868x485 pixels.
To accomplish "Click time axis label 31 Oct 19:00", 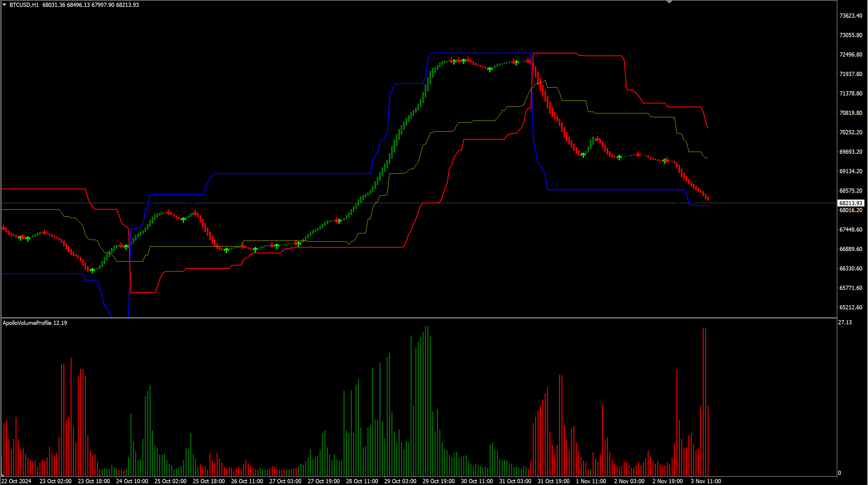I will point(553,481).
